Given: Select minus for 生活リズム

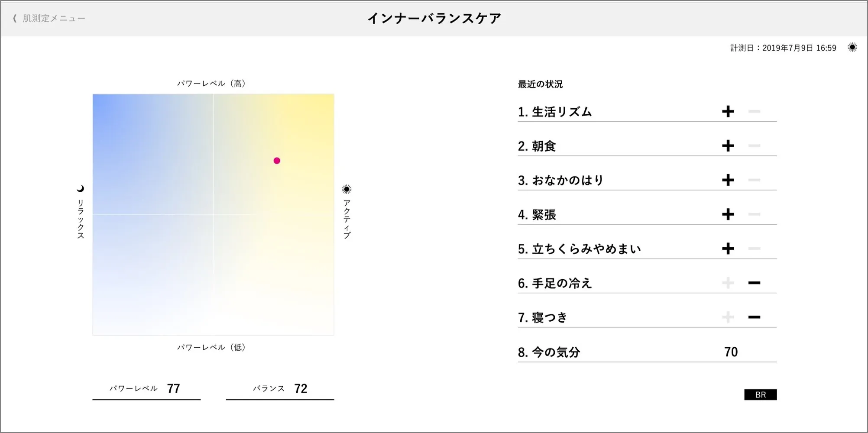Looking at the screenshot, I should click(x=754, y=112).
